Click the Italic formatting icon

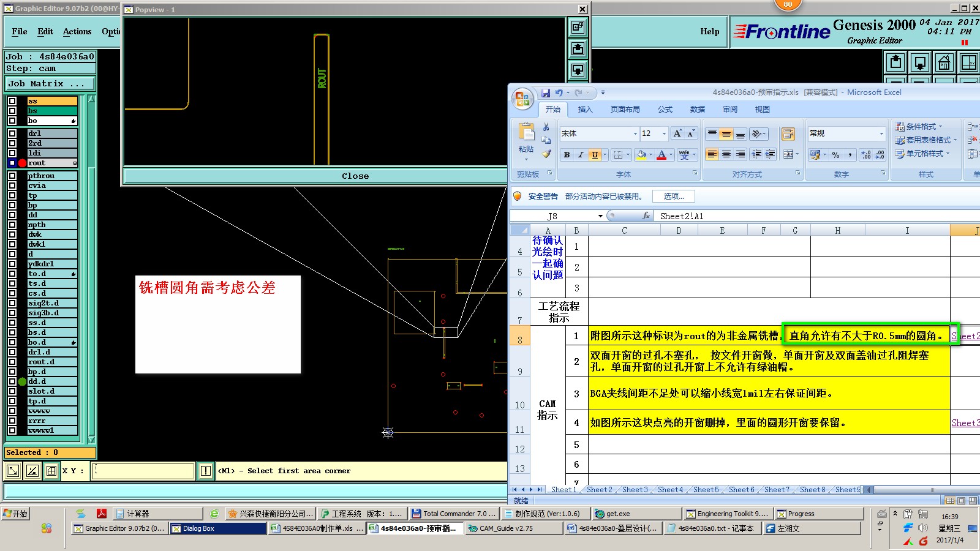(581, 155)
